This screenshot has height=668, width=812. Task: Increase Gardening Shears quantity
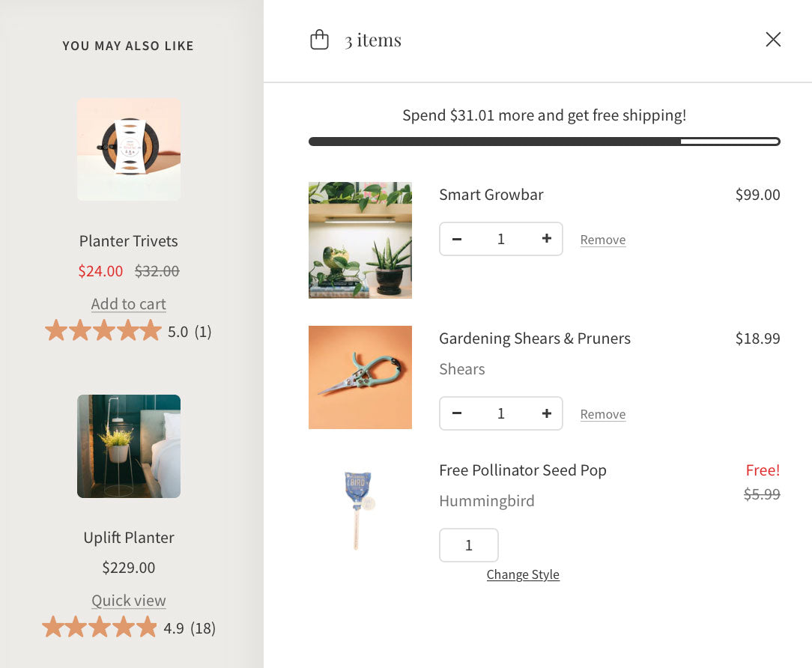[547, 413]
